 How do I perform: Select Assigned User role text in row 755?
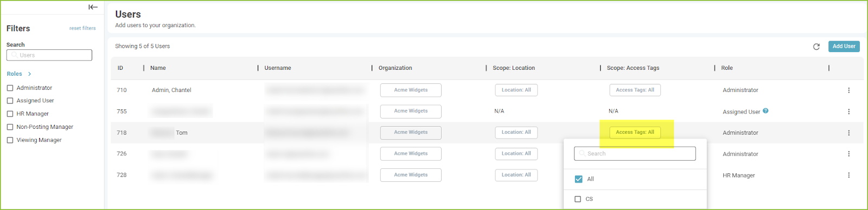click(x=741, y=112)
